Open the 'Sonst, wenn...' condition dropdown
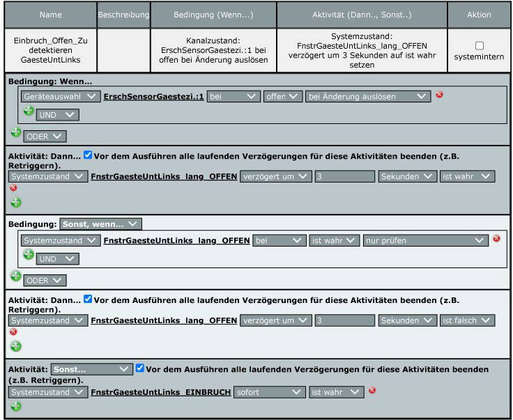The height and width of the screenshot is (420, 513). click(x=100, y=224)
